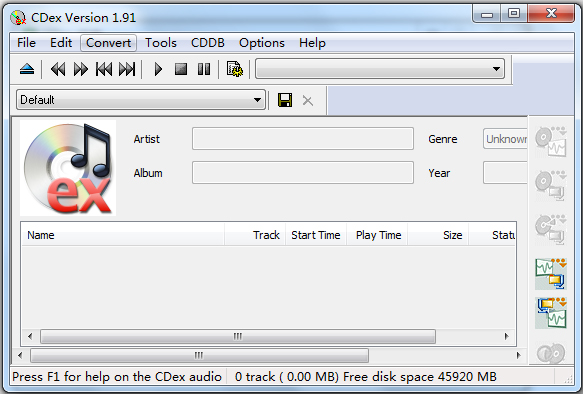Skip to next track button

[x=127, y=69]
